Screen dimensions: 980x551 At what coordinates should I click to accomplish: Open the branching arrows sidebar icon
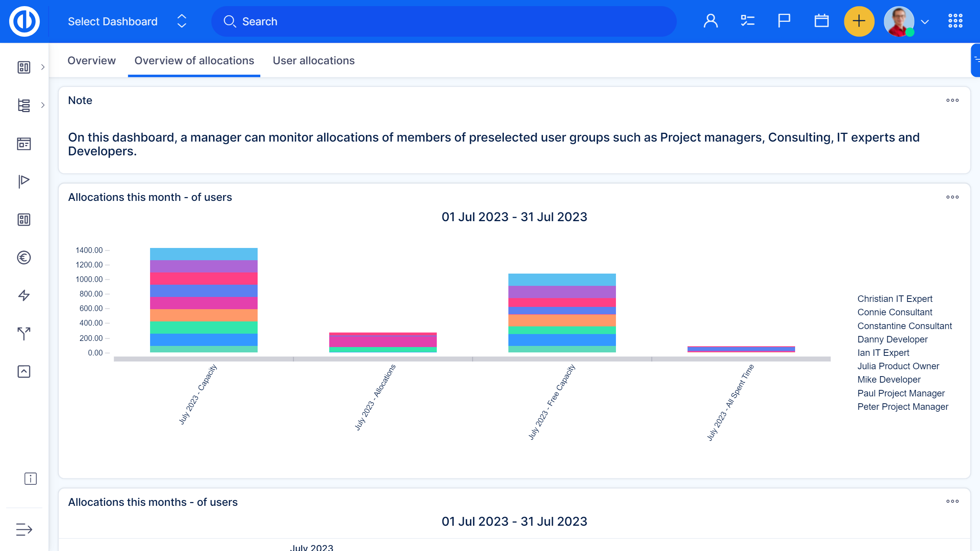[x=24, y=333]
